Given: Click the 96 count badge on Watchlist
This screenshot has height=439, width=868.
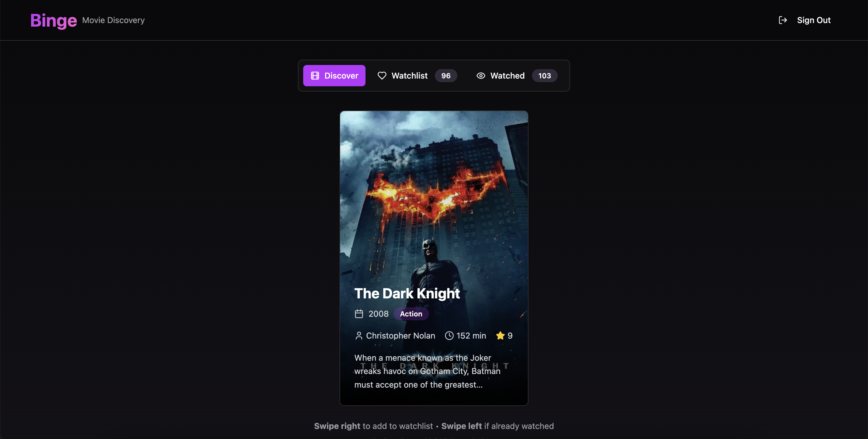Looking at the screenshot, I should tap(446, 76).
